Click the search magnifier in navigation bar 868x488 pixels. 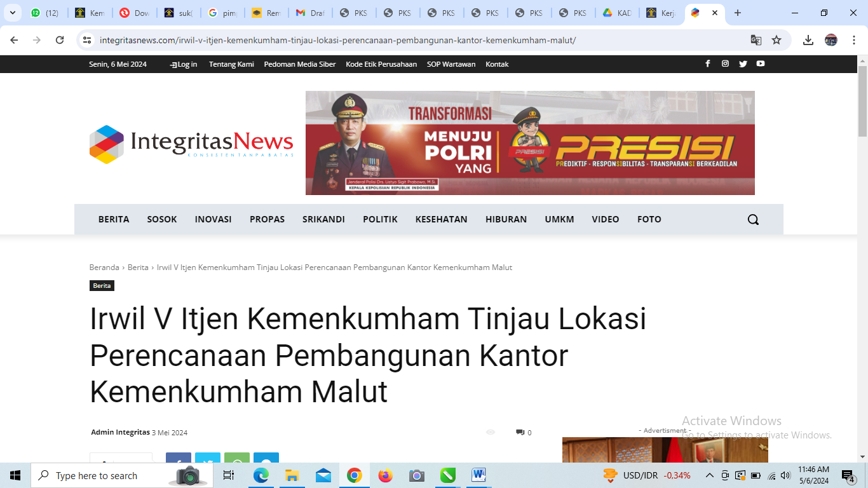coord(753,219)
